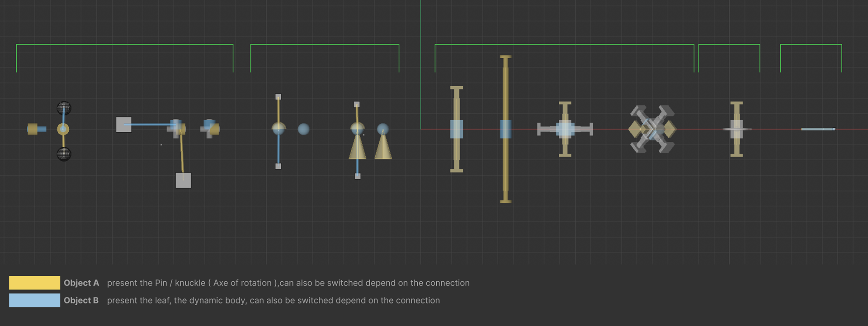The height and width of the screenshot is (326, 868).
Task: Select the plus-shaped hinge with grey horizontal arms
Action: (x=565, y=129)
